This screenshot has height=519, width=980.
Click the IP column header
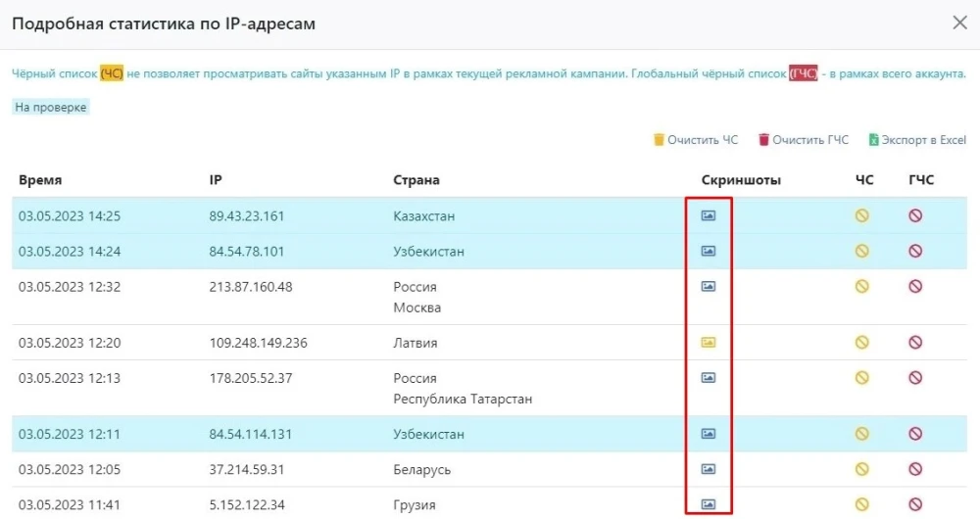[216, 180]
